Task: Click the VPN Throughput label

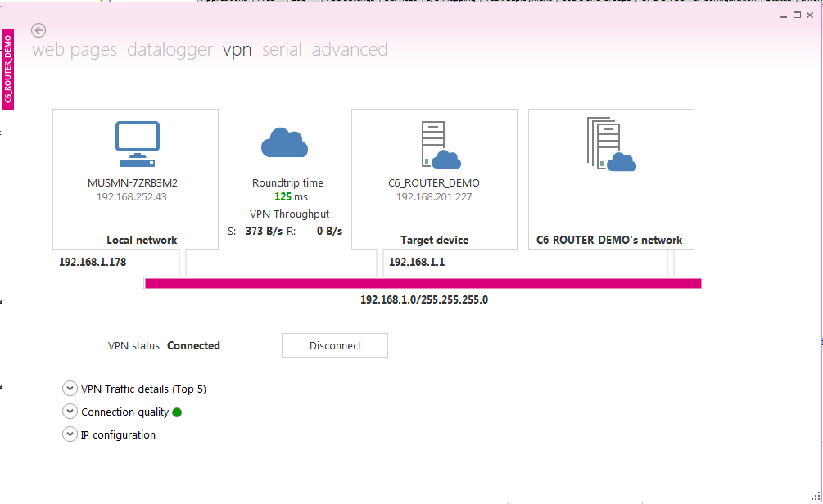Action: coord(289,214)
